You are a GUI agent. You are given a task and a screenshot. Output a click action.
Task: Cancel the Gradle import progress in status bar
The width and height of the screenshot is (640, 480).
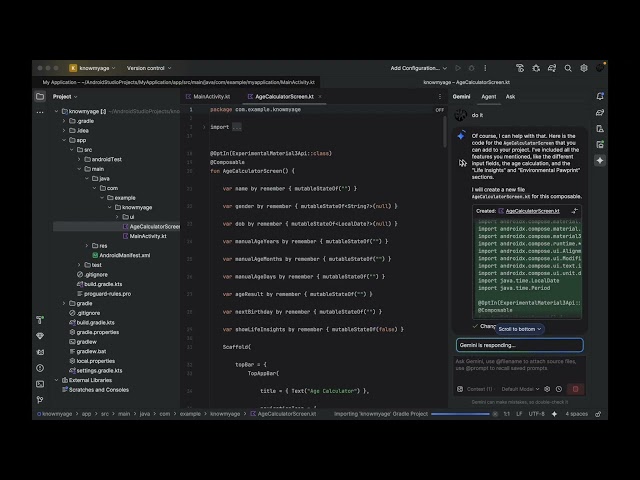495,414
